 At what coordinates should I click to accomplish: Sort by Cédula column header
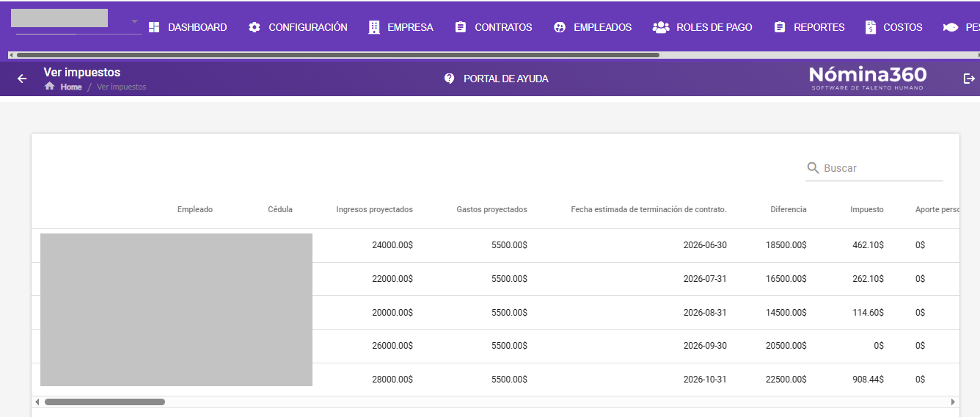point(280,209)
